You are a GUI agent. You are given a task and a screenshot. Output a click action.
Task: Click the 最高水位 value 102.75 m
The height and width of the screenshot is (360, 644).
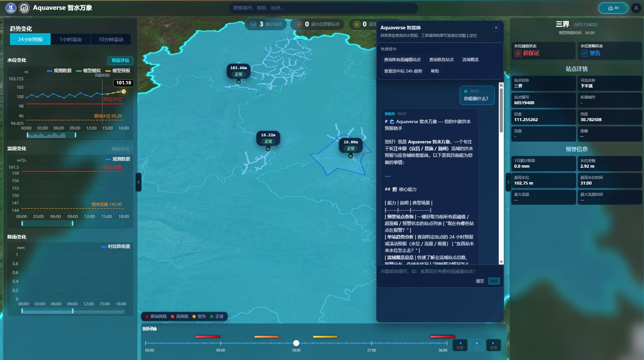[523, 183]
